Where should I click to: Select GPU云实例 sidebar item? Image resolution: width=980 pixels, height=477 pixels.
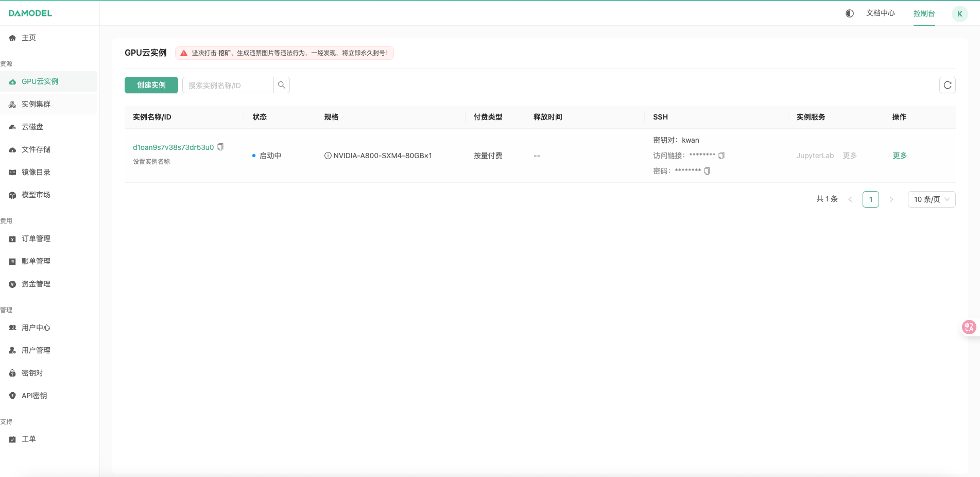[48, 81]
